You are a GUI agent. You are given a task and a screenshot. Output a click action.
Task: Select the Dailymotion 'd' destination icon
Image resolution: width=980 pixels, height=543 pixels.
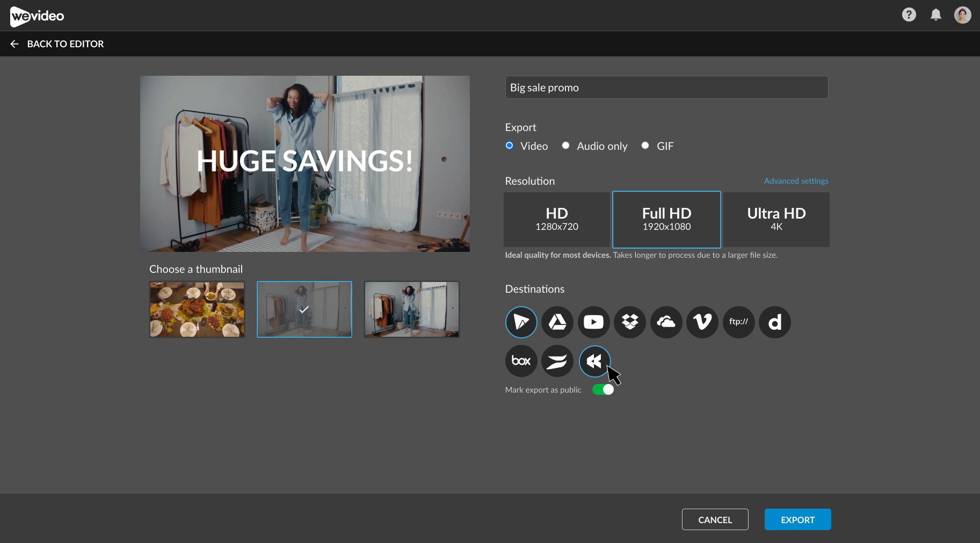point(774,322)
